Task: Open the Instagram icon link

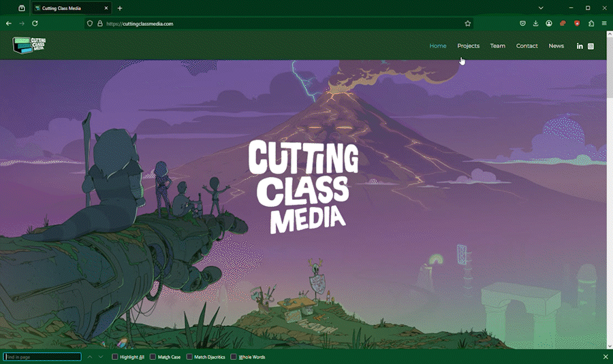Action: coord(591,46)
